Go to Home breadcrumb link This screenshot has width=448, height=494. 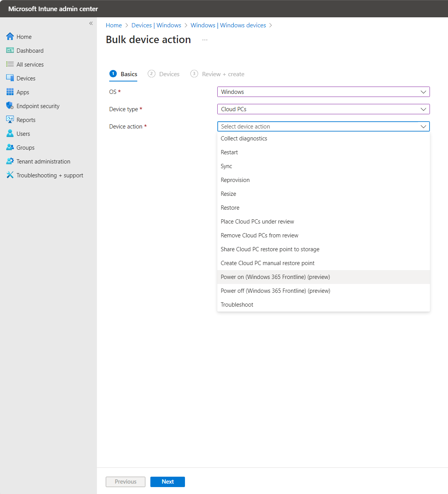coord(114,25)
